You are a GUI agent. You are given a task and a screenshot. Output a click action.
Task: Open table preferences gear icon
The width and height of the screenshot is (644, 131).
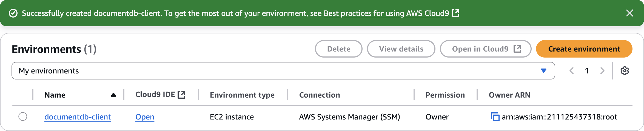pos(625,71)
